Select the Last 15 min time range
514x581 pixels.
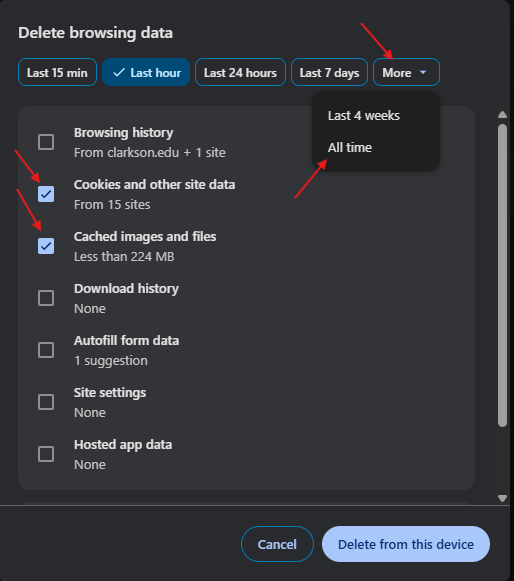[57, 72]
